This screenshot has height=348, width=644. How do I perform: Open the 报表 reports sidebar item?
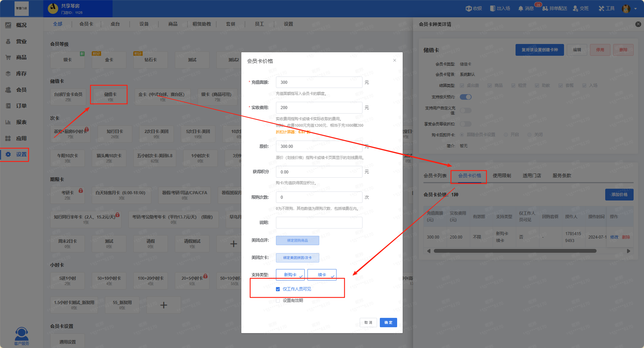pos(16,122)
